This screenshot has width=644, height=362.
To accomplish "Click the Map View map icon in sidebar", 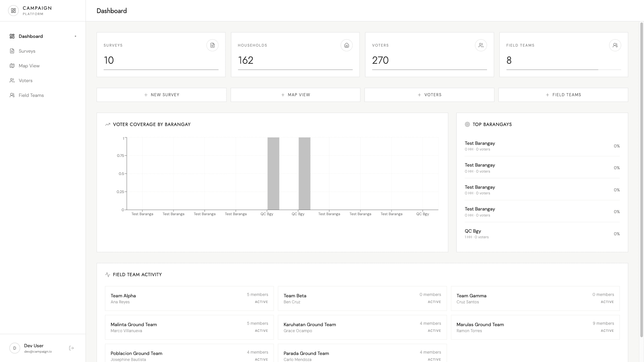I will click(x=12, y=66).
